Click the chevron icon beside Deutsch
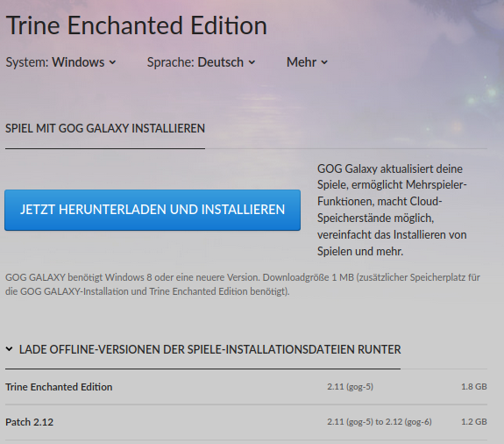 click(x=252, y=62)
